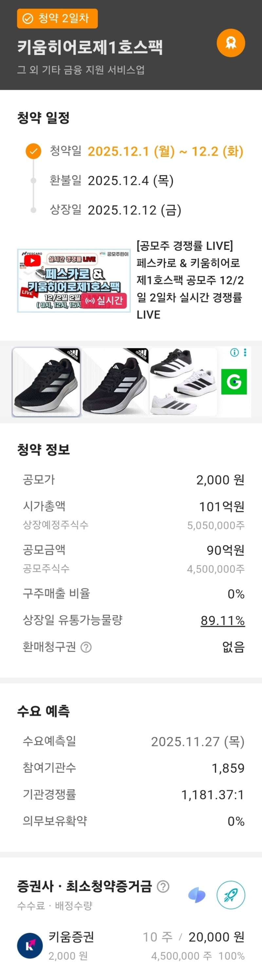262x980 pixels.
Task: Tap the orange check mark at 청약일
Action: (33, 151)
